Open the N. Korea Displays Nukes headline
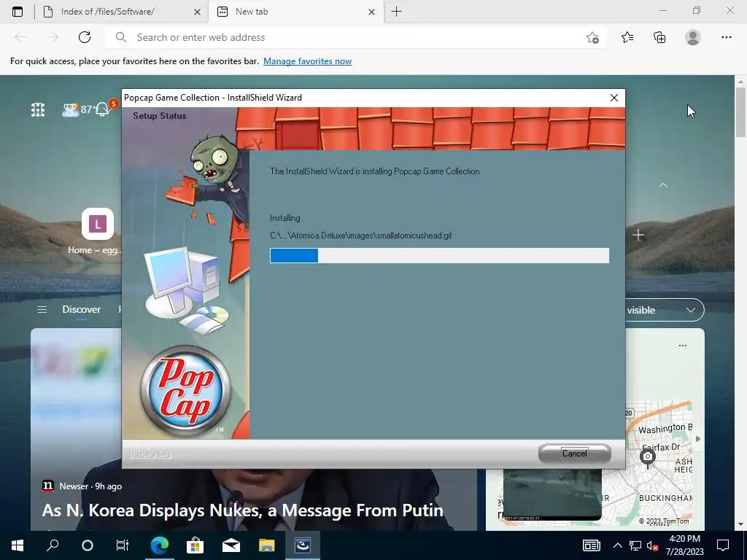The height and width of the screenshot is (560, 747). click(242, 510)
